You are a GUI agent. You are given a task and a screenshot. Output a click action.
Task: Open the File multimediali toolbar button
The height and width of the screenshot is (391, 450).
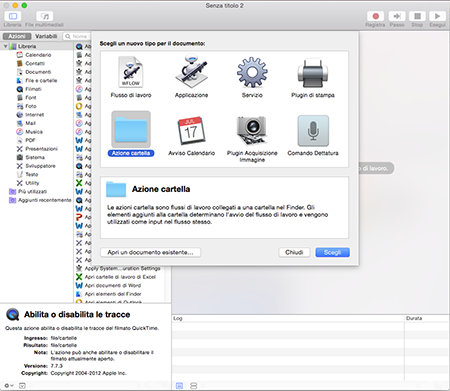pyautogui.click(x=44, y=16)
